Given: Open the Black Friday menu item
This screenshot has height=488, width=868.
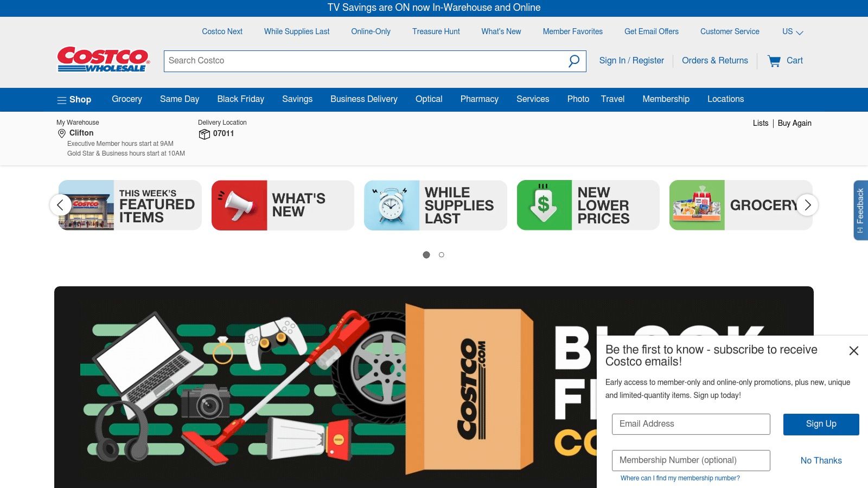Looking at the screenshot, I should click(241, 99).
